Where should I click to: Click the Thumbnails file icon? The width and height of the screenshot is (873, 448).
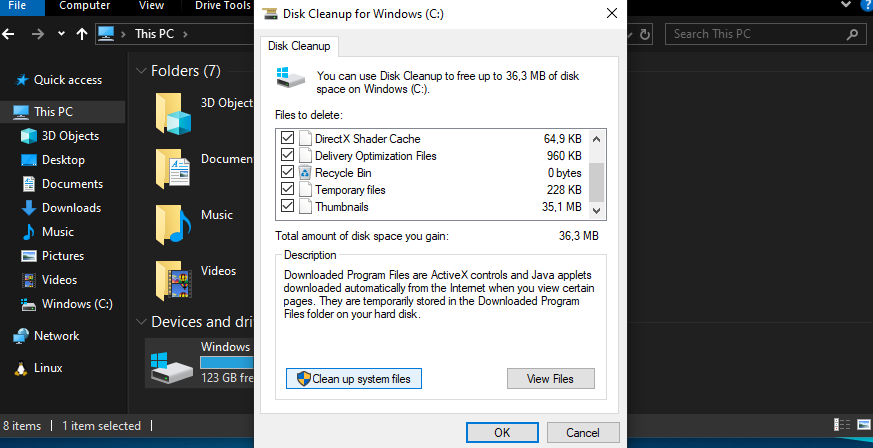point(305,206)
